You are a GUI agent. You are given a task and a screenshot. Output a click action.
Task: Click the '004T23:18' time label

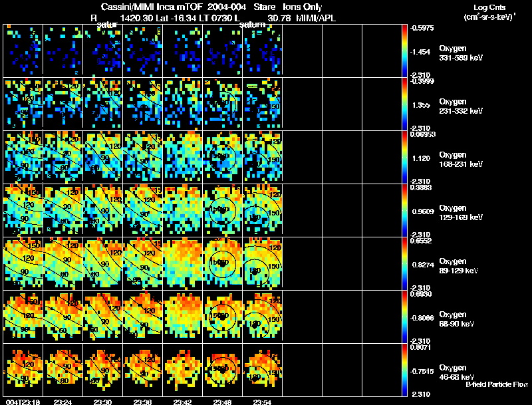[x=23, y=402]
